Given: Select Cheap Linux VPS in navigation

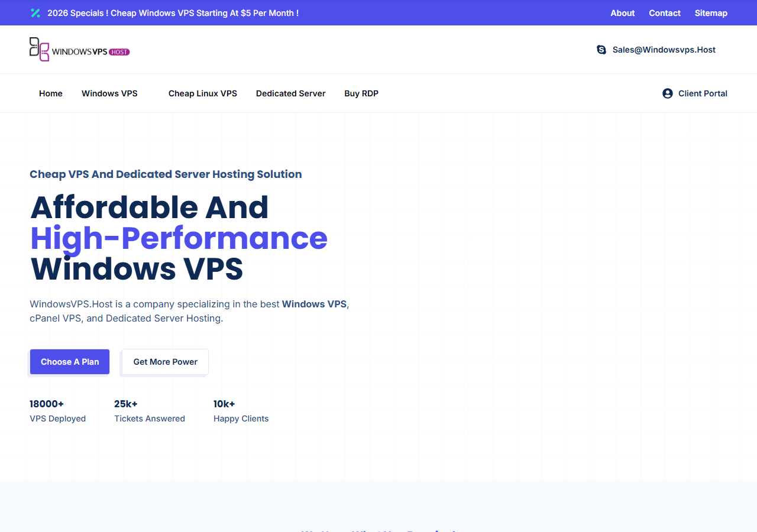Looking at the screenshot, I should click(203, 93).
